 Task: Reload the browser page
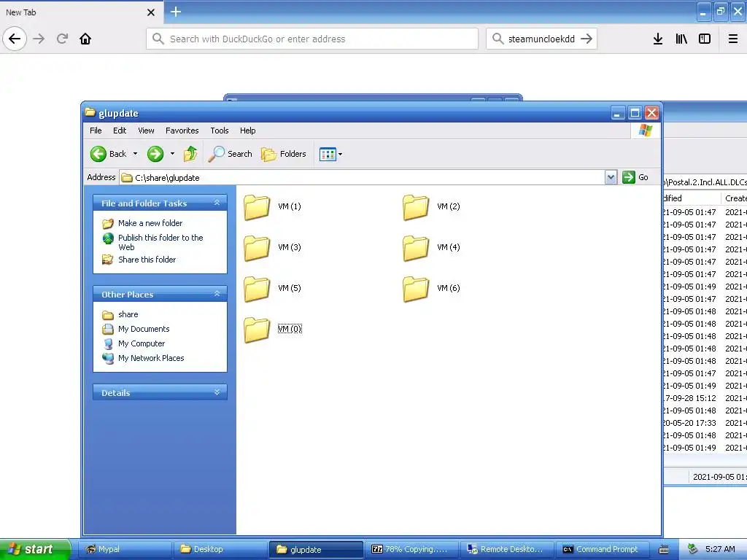pyautogui.click(x=62, y=39)
